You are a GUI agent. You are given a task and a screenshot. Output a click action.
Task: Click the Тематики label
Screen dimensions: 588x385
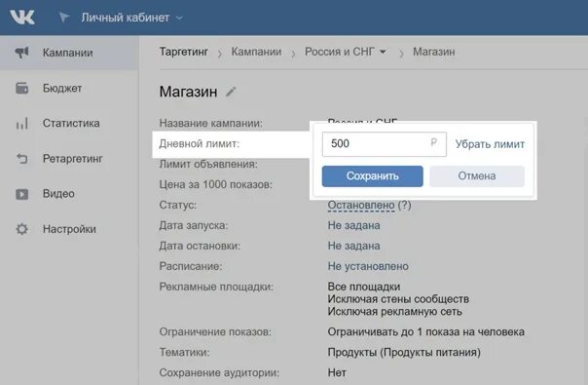184,352
